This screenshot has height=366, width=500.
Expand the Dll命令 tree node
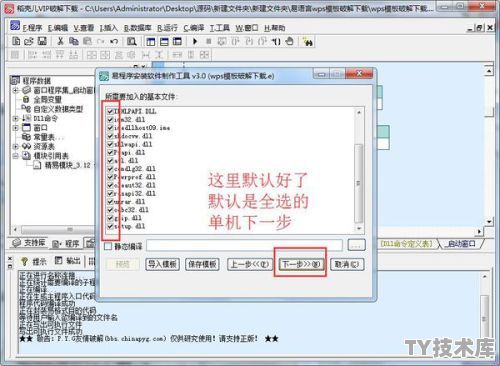(x=15, y=118)
